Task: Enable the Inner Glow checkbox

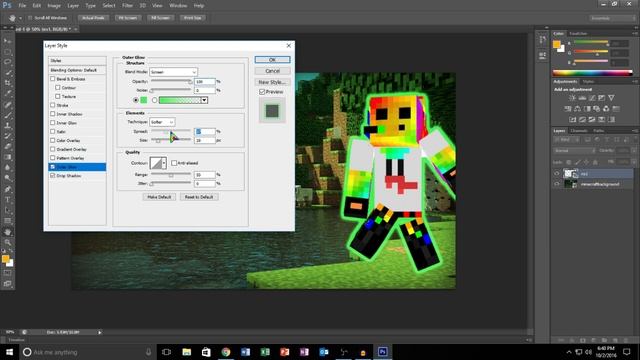Action: (x=52, y=122)
